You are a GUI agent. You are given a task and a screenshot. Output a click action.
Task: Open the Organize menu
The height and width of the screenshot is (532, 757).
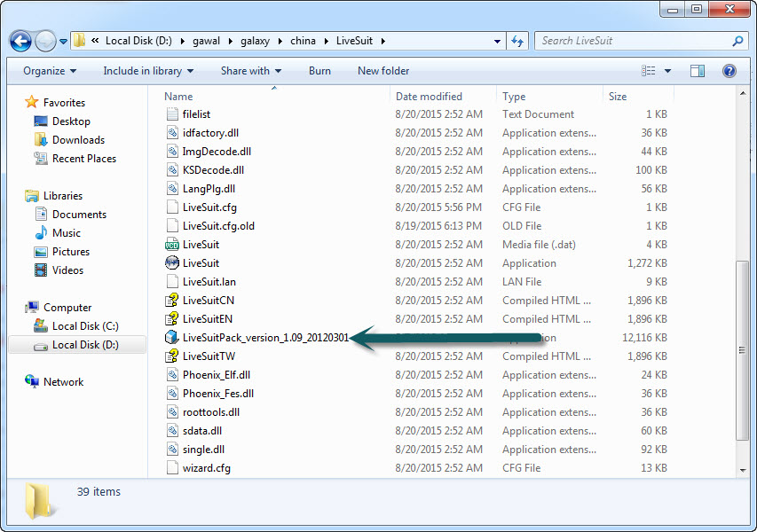(x=50, y=71)
